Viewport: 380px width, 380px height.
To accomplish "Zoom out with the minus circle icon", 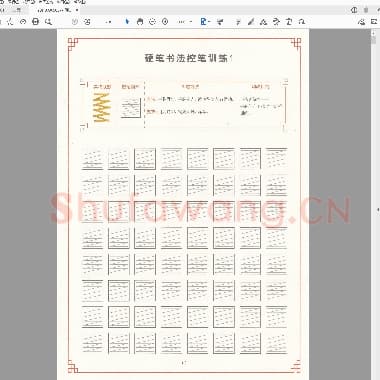I will (152, 22).
